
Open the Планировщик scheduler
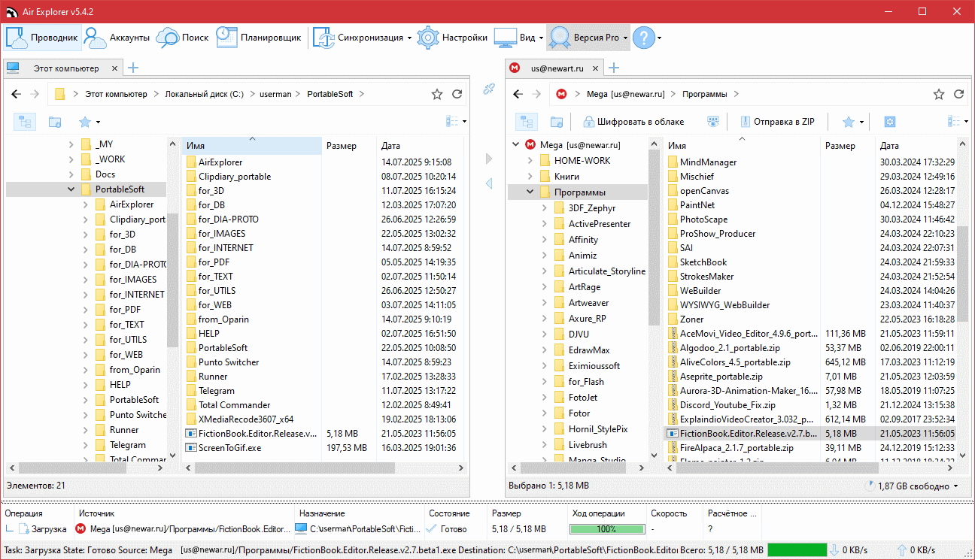(x=259, y=38)
